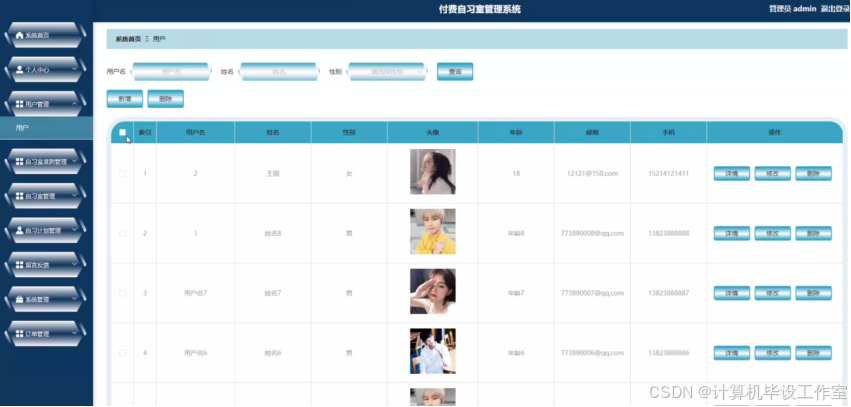The image size is (851, 407).
Task: Select the 用户 submenu item
Action: click(46, 128)
